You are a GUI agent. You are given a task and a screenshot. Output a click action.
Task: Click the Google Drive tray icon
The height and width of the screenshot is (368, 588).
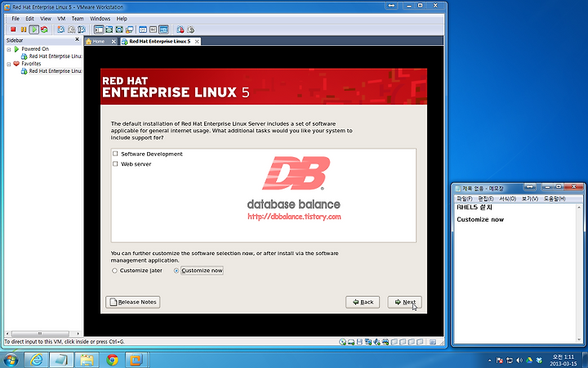[x=529, y=361]
